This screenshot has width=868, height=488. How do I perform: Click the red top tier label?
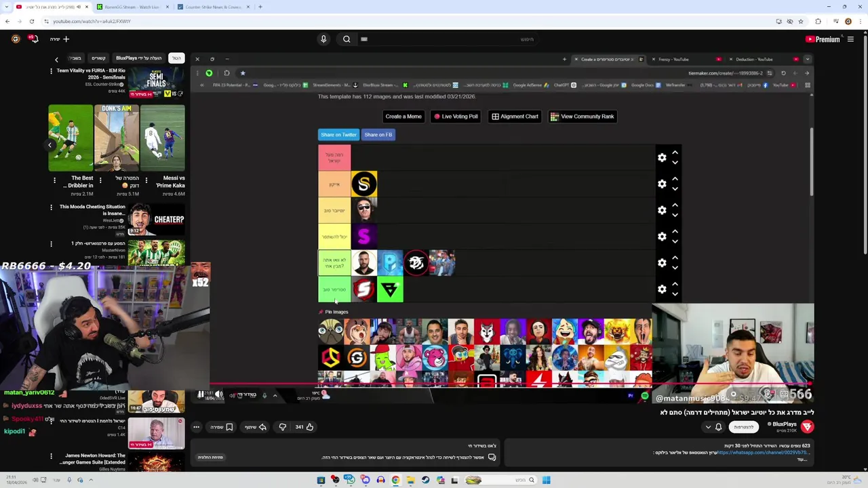(334, 158)
